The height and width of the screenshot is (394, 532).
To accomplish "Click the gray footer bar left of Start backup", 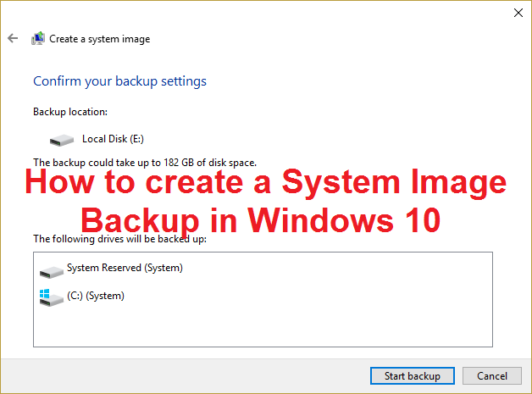I will pyautogui.click(x=183, y=375).
